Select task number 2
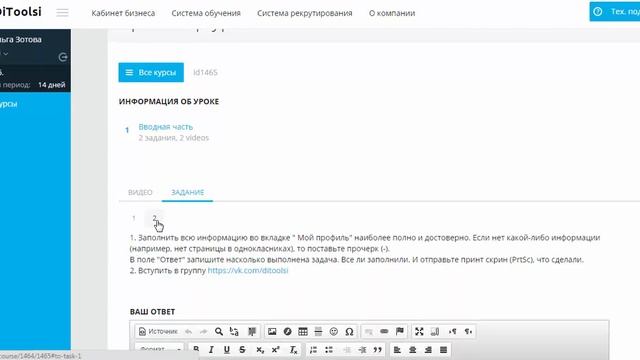Screen dimensions: 640x360 [x=154, y=218]
